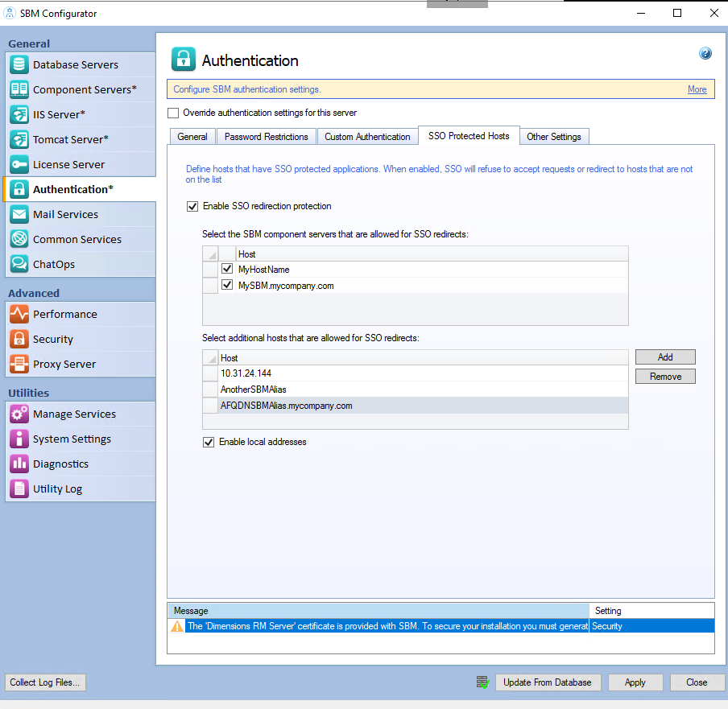Click the Update From Database button
728x709 pixels.
[548, 682]
